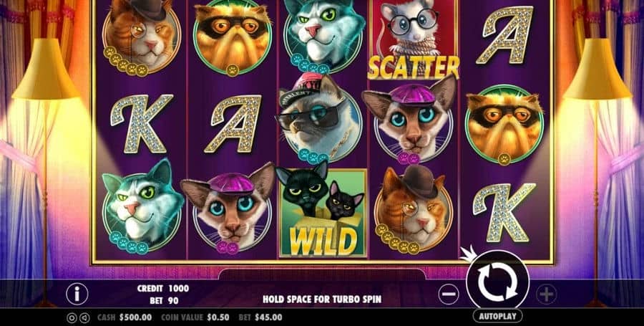
Task: Click the circular spin arrows button
Action: 497,281
